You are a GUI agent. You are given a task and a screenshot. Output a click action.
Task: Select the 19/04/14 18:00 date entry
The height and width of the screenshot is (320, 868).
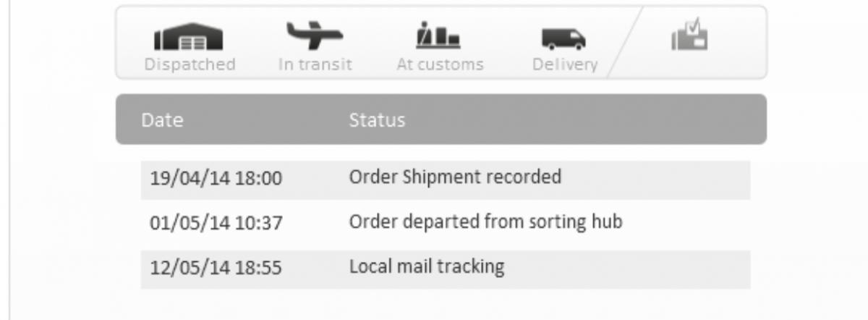pos(216,178)
